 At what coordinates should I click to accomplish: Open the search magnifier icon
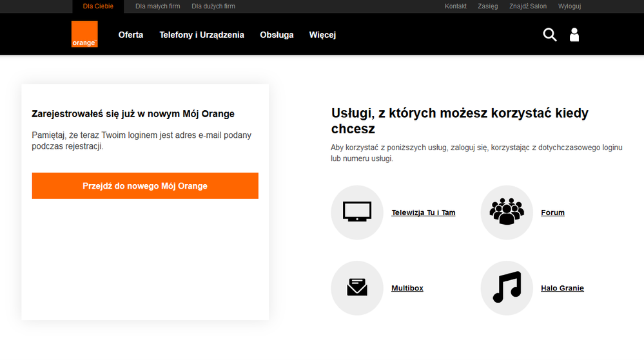[549, 35]
